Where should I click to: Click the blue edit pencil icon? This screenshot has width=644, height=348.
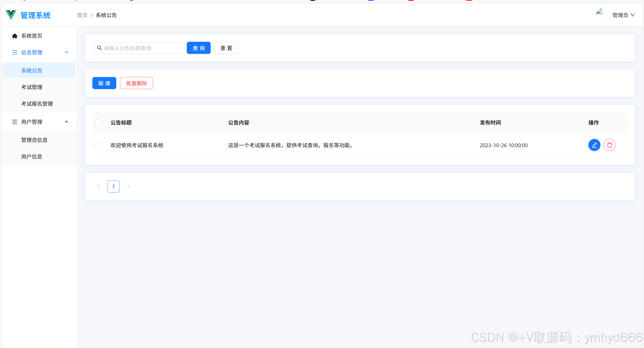tap(594, 145)
